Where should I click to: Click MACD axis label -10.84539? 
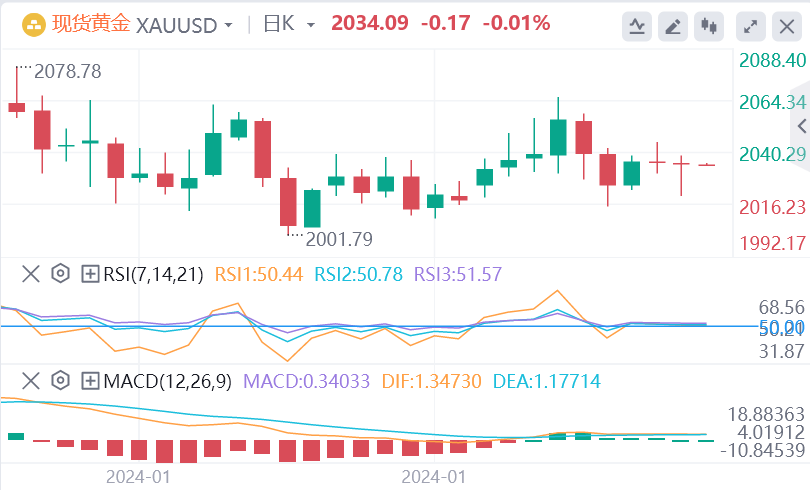[x=762, y=450]
